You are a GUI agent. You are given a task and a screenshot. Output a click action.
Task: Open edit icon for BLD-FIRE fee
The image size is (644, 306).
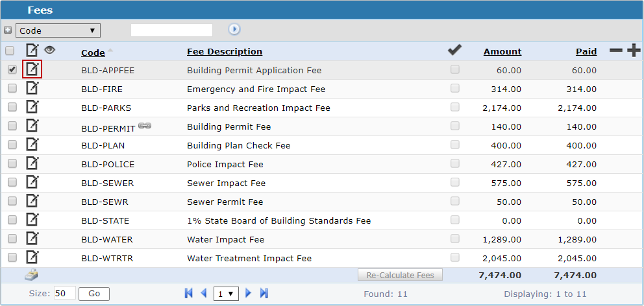point(32,89)
